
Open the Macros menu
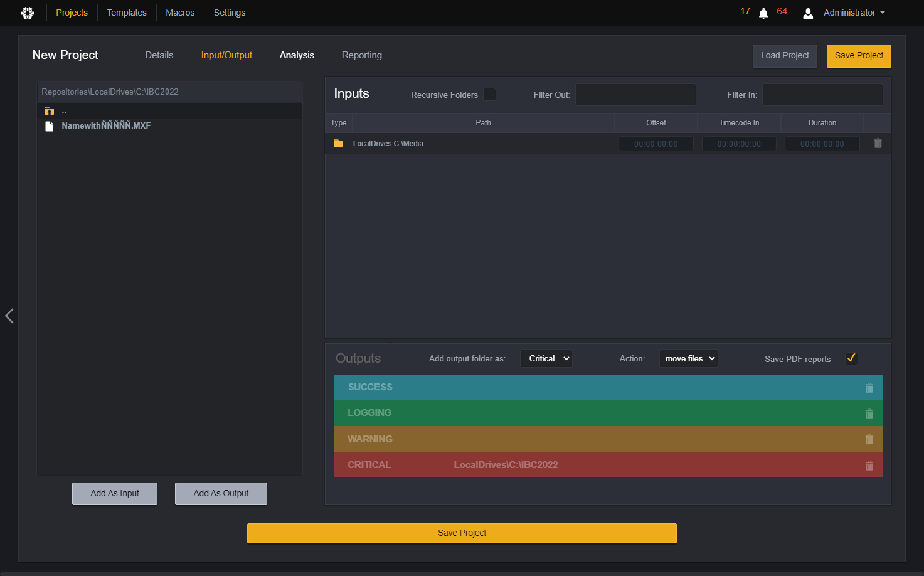[x=180, y=13]
